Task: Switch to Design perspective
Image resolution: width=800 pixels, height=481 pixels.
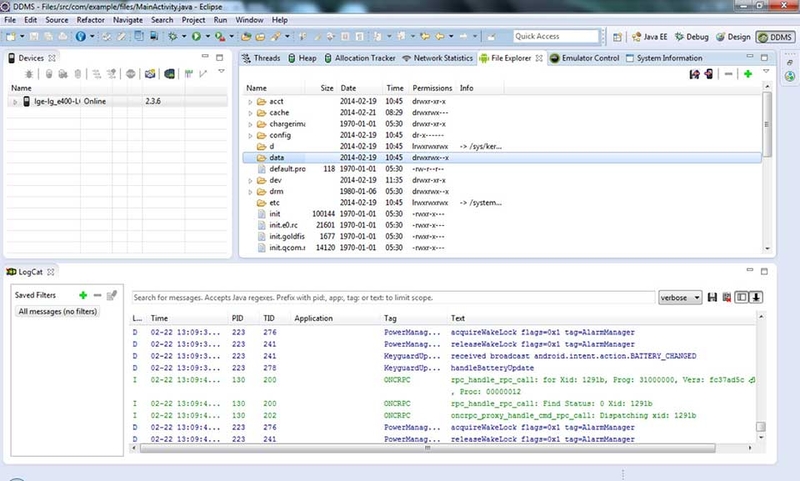Action: click(733, 37)
